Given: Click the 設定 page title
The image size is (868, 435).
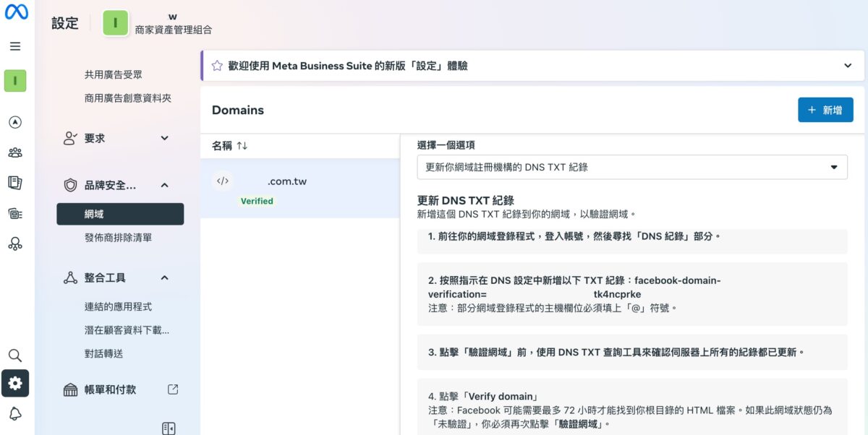Looking at the screenshot, I should (65, 23).
